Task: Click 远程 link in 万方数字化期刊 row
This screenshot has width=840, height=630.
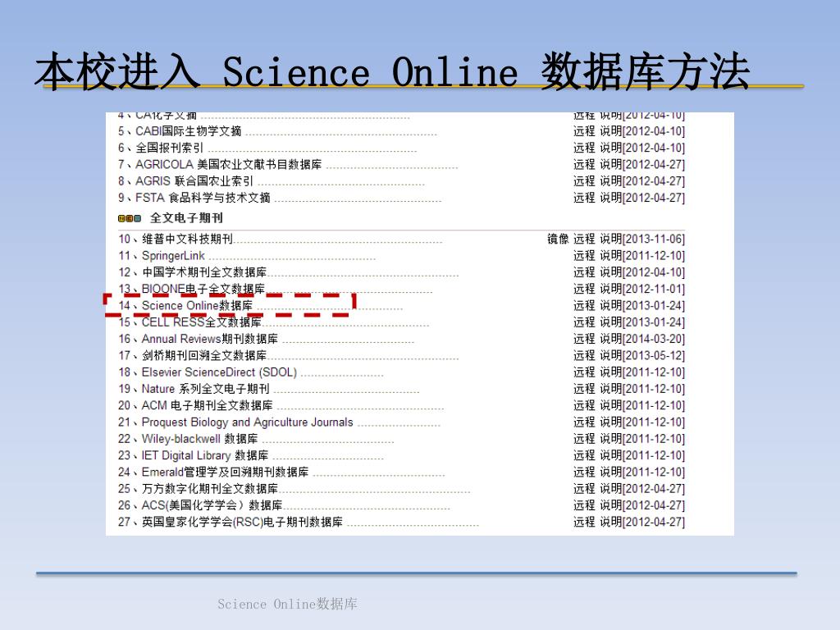Action: pyautogui.click(x=584, y=489)
